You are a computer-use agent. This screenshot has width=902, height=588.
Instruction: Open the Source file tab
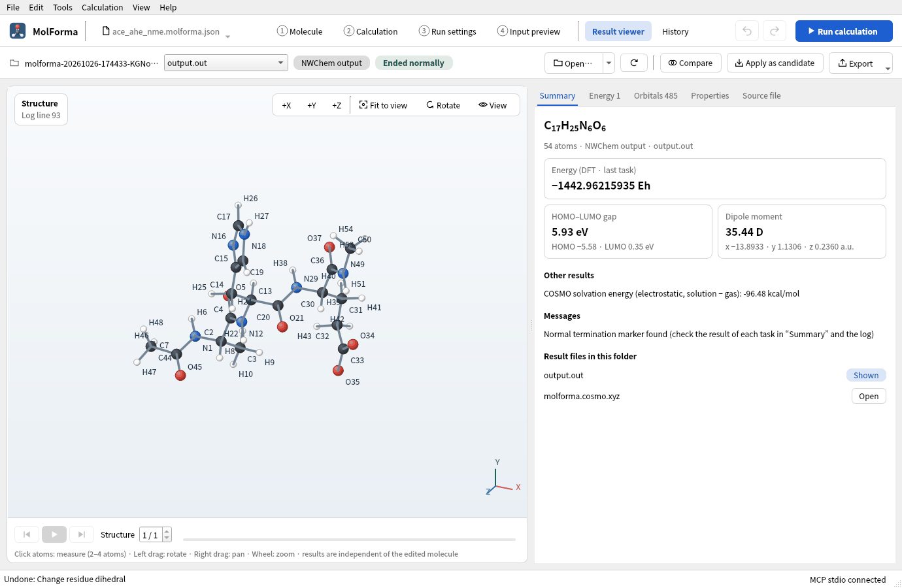click(x=761, y=95)
